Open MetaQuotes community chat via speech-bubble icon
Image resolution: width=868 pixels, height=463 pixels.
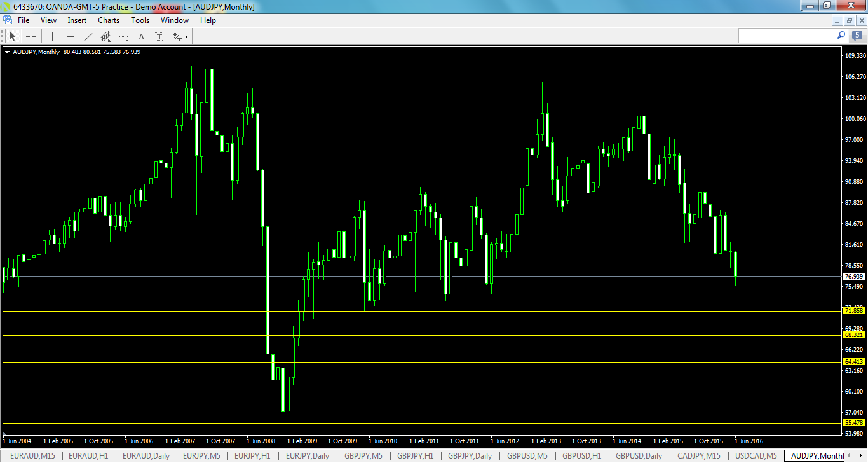coord(857,36)
